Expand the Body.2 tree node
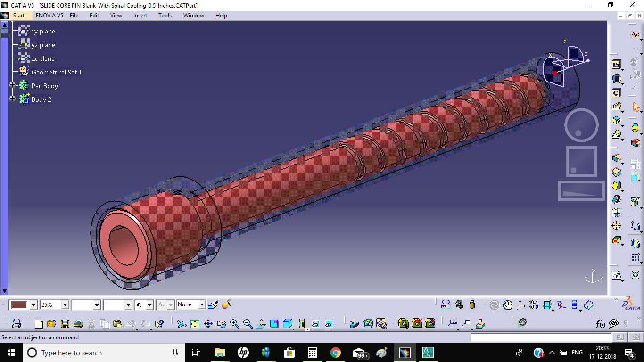644x362 pixels. coord(12,99)
